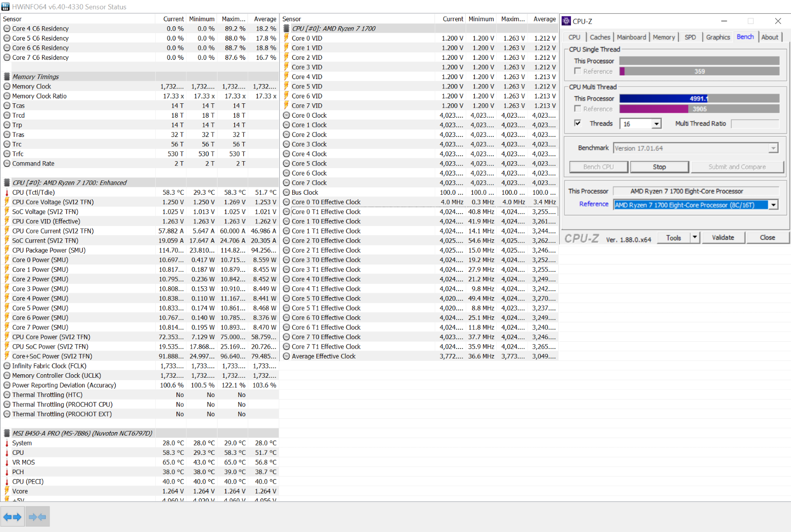Click the blue Reference label in CPU-Z
Image resolution: width=791 pixels, height=532 pixels.
pyautogui.click(x=594, y=204)
